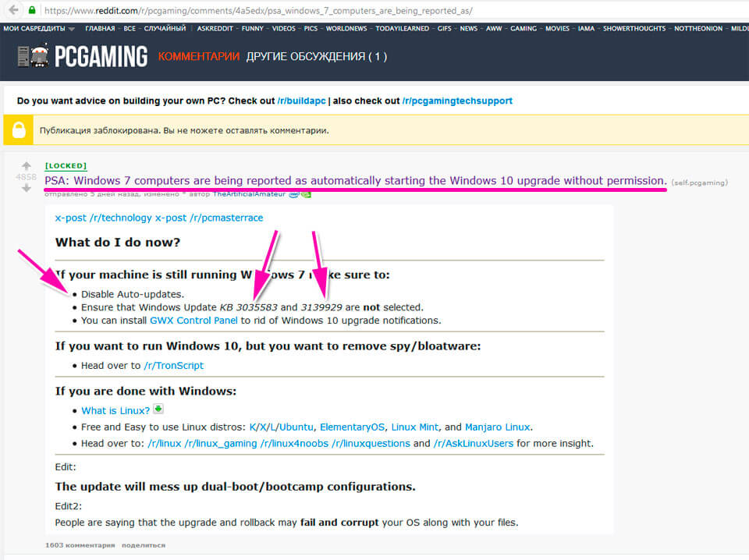Go to TODAYILEARNED subreddit link
749x560 pixels.
[403, 29]
